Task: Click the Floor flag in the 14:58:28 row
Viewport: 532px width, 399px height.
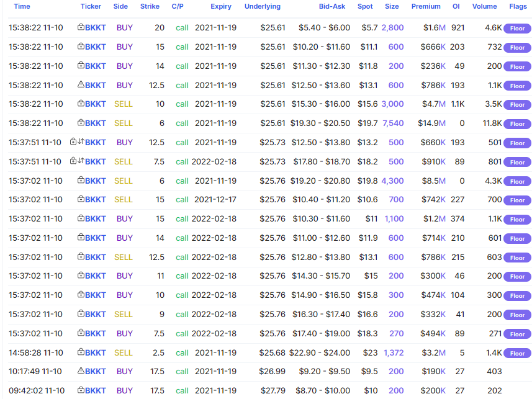Action: (517, 354)
